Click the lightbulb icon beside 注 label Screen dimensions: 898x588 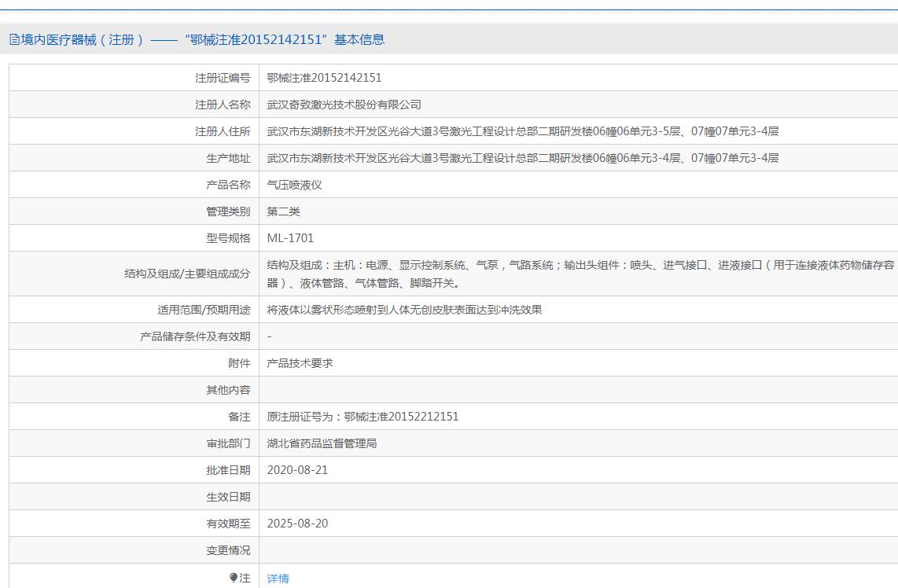pyautogui.click(x=233, y=578)
